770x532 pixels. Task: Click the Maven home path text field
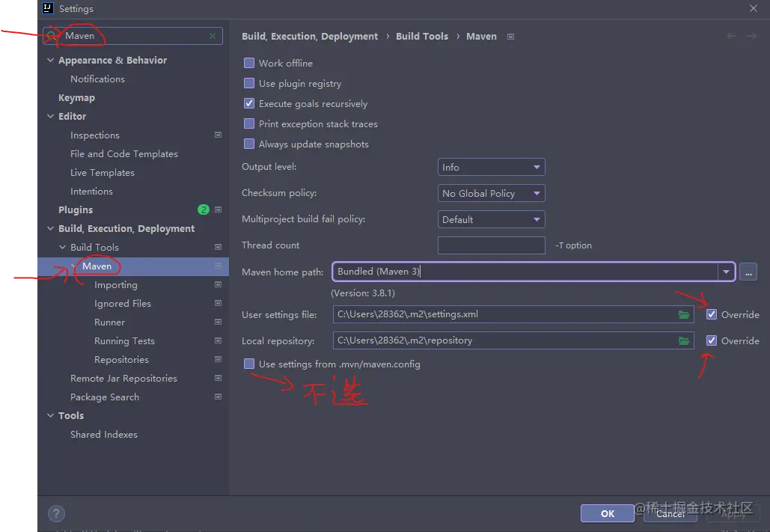pos(525,272)
